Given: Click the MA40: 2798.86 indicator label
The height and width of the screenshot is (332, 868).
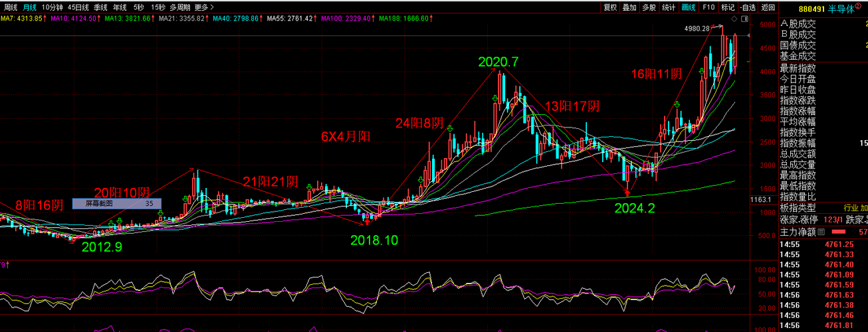Looking at the screenshot, I should (239, 19).
